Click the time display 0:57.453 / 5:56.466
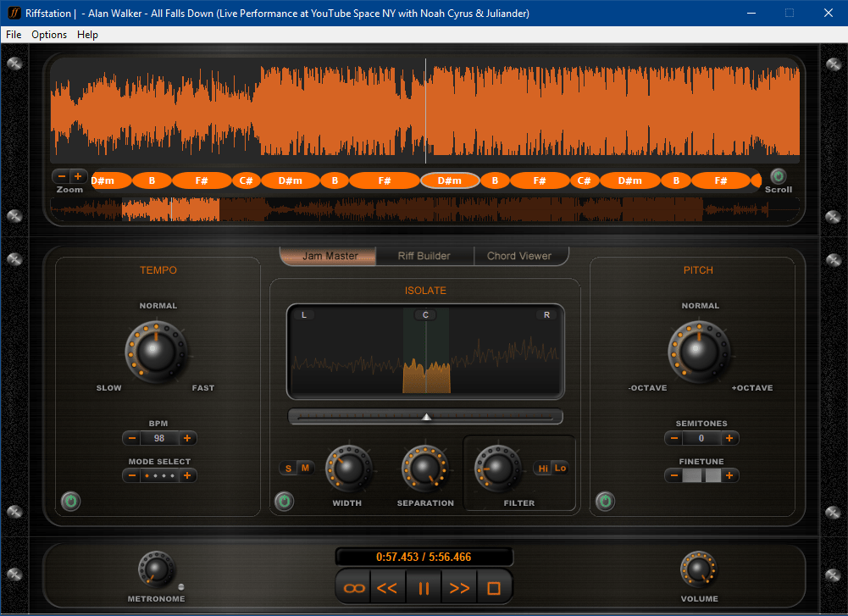Image resolution: width=848 pixels, height=616 pixels. [x=424, y=557]
